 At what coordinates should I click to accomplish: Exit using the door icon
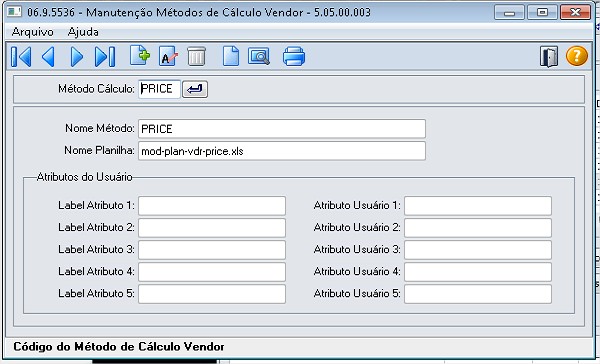pyautogui.click(x=549, y=57)
